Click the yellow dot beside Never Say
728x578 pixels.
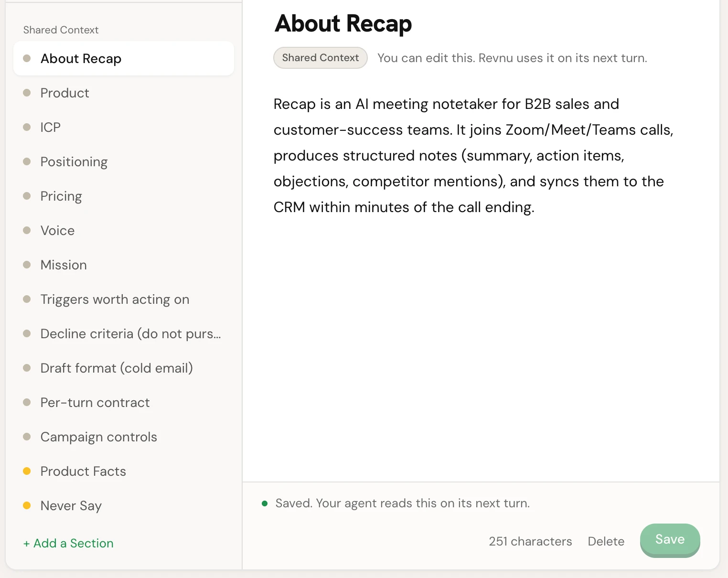27,505
